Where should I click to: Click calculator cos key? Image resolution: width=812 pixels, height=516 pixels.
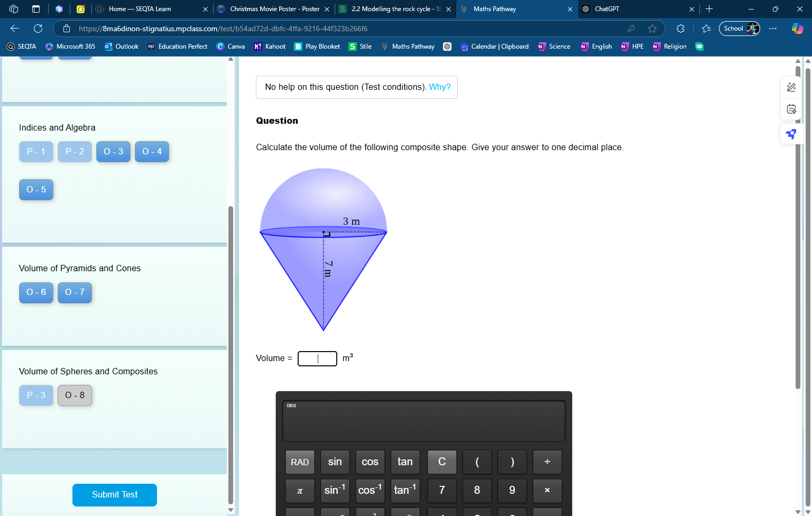coord(370,462)
